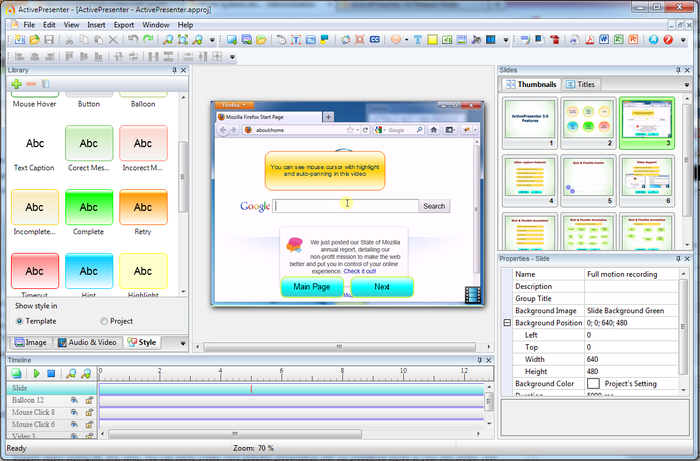Export to Word document via toolbar icon

coord(605,40)
